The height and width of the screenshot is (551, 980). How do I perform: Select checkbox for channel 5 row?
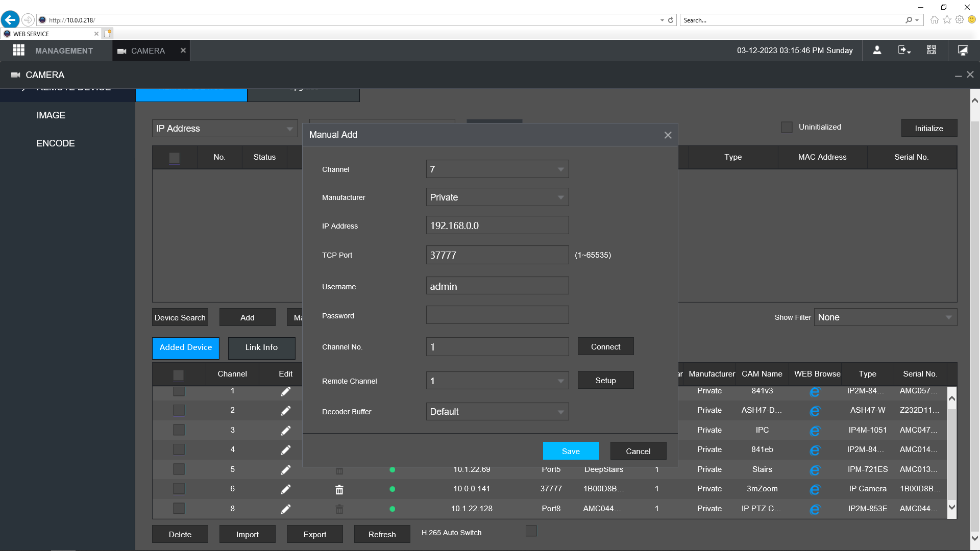(179, 469)
